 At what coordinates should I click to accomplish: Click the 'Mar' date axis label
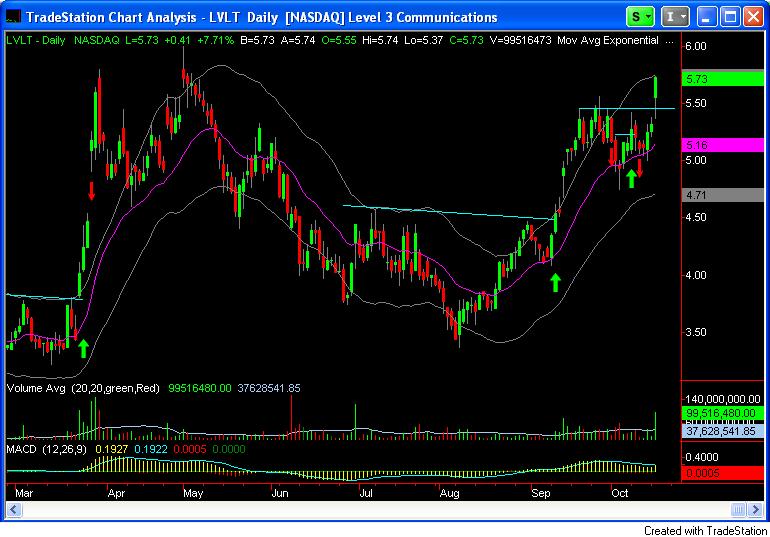point(24,493)
